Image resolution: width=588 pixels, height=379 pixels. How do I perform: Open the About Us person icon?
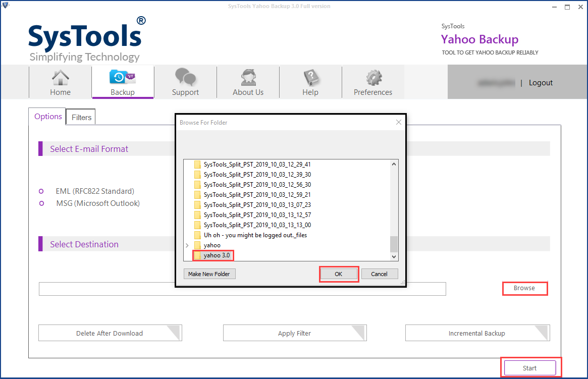point(248,78)
